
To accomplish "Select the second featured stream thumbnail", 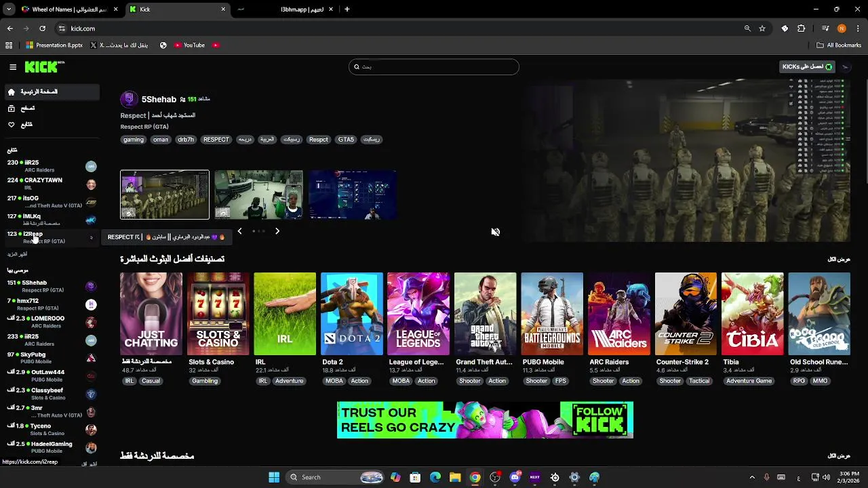I will point(258,195).
